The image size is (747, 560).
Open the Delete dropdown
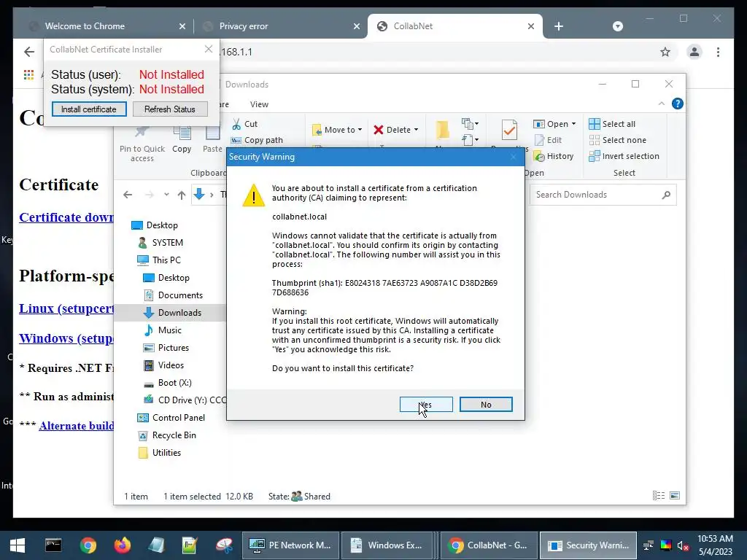click(396, 130)
